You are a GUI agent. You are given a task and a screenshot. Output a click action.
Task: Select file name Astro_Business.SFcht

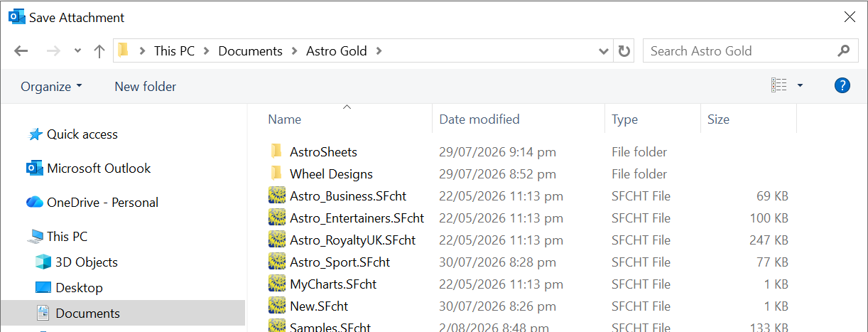tap(348, 196)
